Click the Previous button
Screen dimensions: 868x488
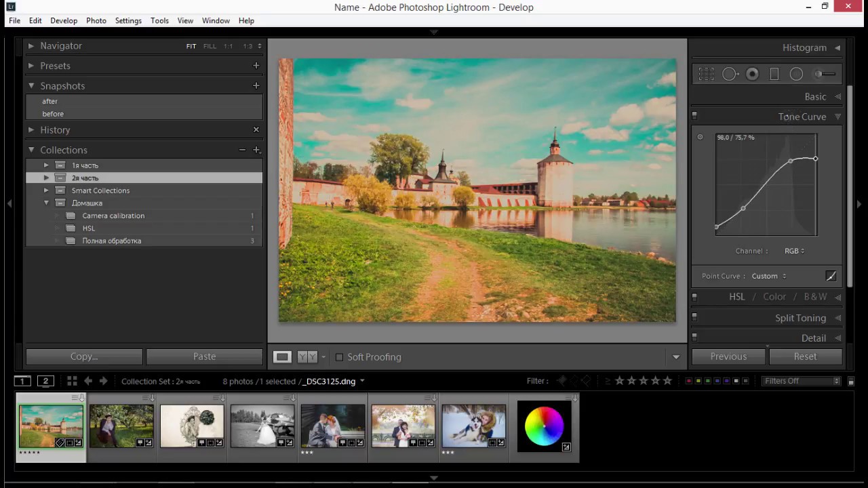point(728,357)
